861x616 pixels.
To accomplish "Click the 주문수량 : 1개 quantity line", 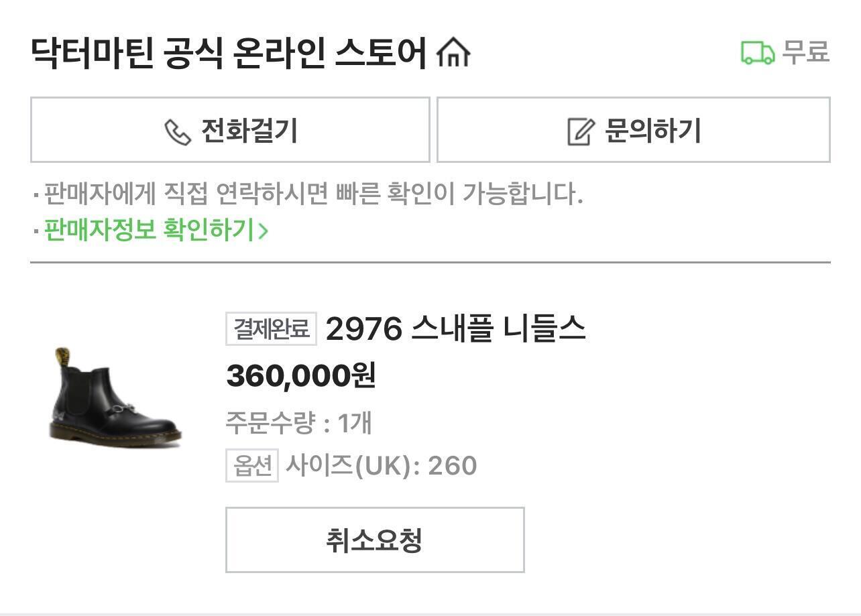I will click(x=298, y=423).
